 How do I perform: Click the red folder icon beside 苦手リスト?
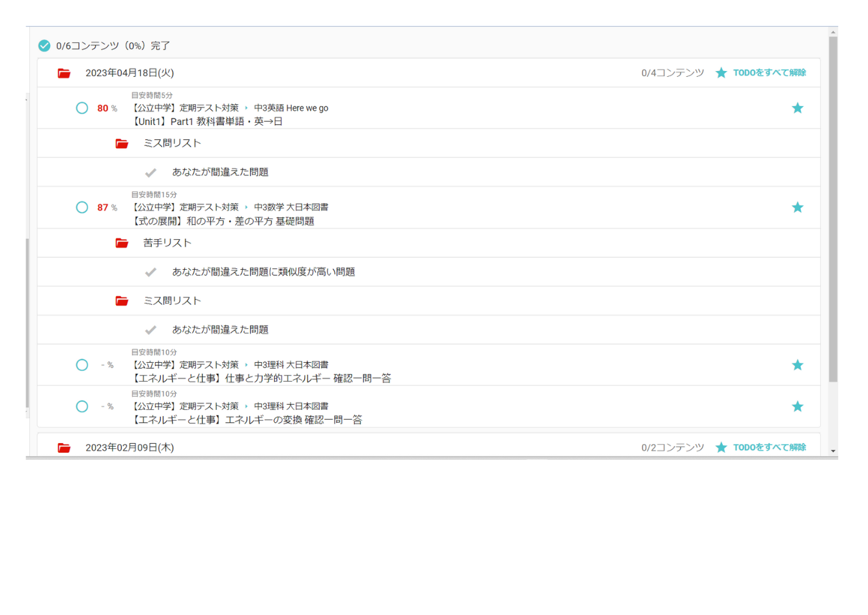(x=122, y=243)
